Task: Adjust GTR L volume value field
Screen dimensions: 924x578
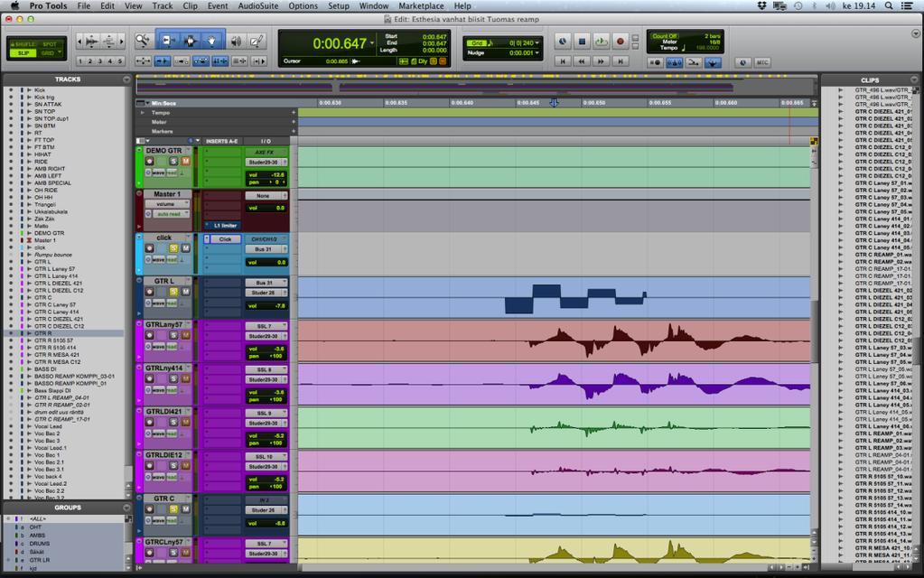Action: pyautogui.click(x=266, y=306)
